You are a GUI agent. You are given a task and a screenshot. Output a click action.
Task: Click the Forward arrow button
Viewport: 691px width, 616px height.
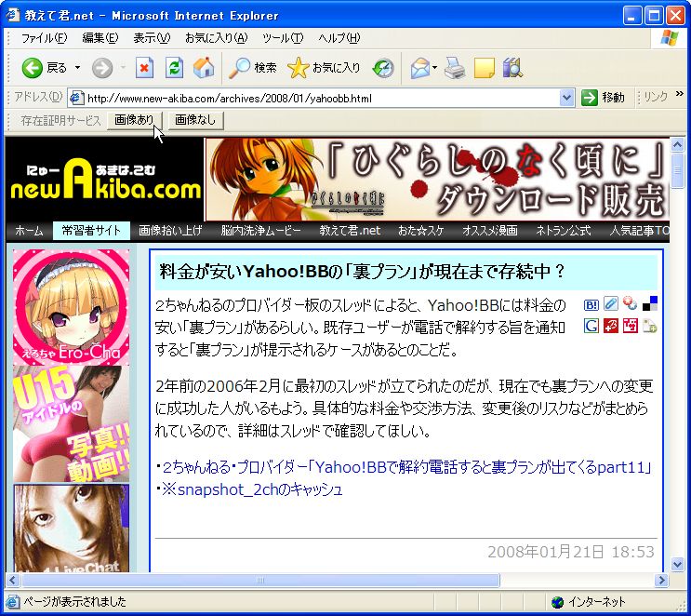point(102,68)
